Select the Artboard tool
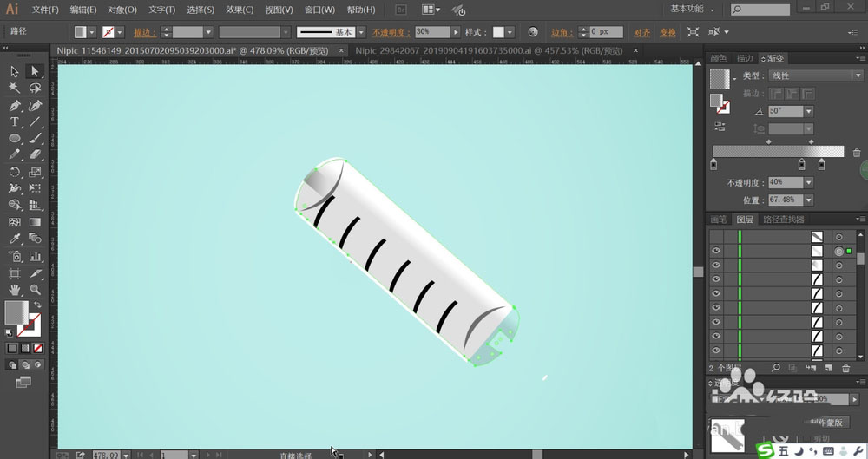Screen dimensions: 868x459 [15, 273]
